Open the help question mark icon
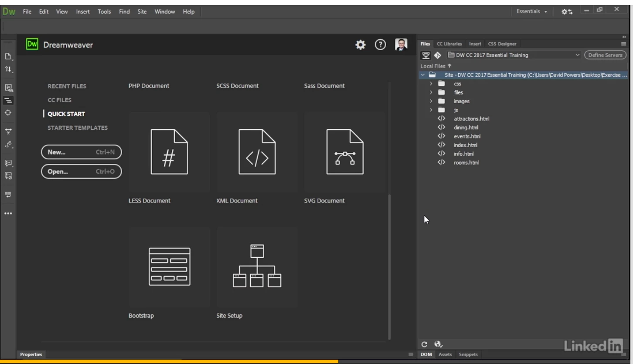The image size is (633, 364). (x=381, y=44)
